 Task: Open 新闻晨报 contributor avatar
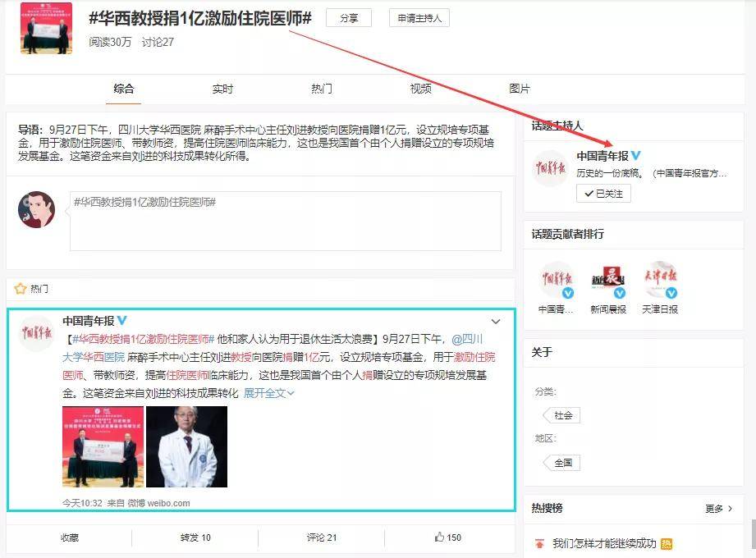click(x=607, y=281)
